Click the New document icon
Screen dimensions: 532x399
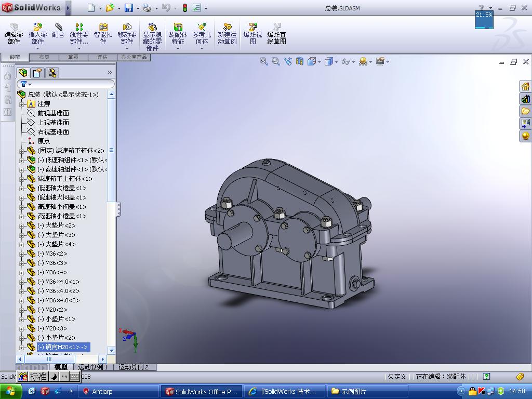(91, 8)
